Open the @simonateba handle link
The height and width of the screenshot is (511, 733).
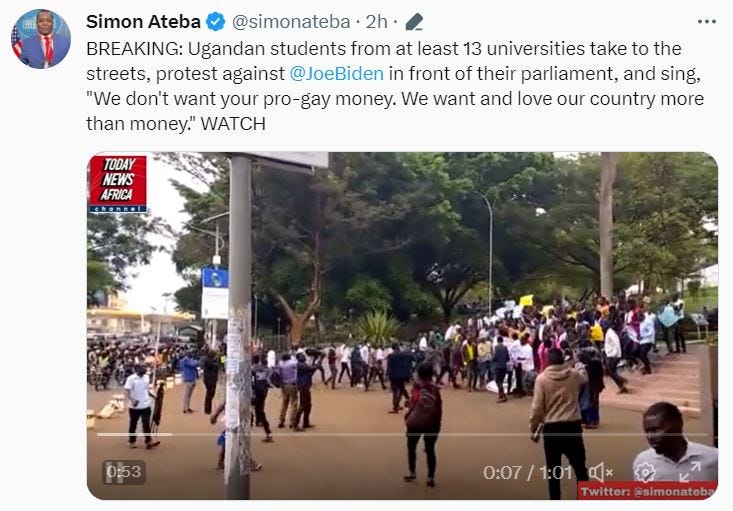point(291,22)
